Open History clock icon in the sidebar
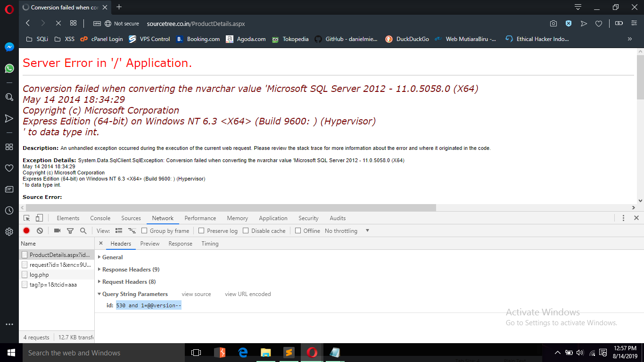644x362 pixels. (x=9, y=210)
